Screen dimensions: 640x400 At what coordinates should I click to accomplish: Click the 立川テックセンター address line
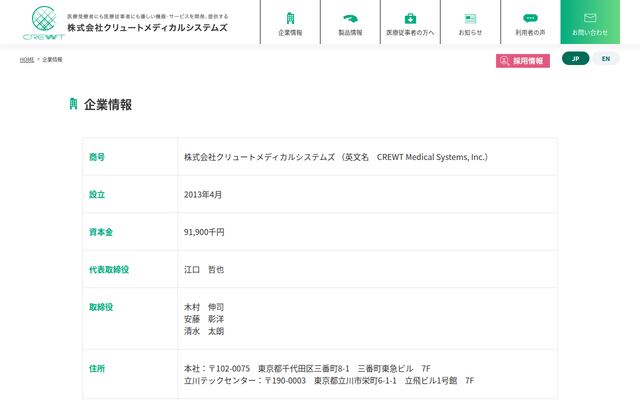click(329, 381)
